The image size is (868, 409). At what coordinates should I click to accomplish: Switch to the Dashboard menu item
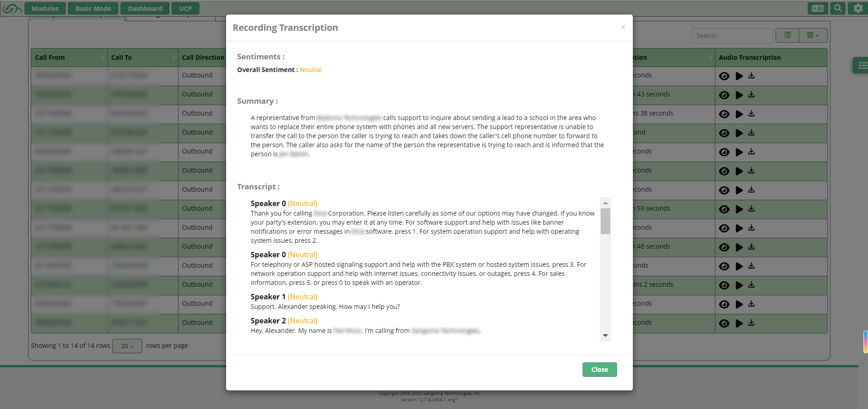[x=145, y=8]
